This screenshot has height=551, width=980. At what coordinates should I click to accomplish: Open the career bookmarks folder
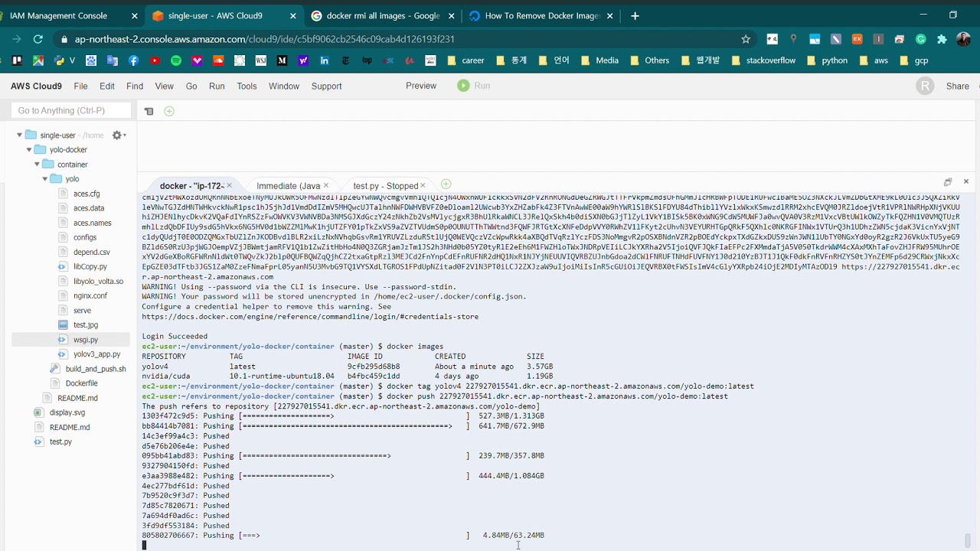[x=465, y=60]
